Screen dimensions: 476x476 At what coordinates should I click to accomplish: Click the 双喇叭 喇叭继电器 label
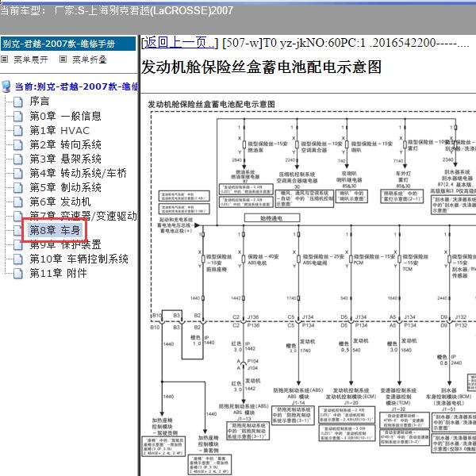point(349,177)
